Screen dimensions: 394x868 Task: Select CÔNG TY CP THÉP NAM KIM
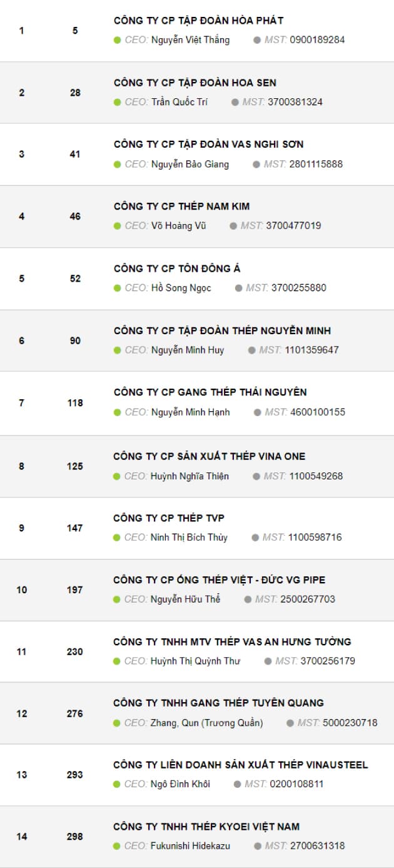(182, 207)
